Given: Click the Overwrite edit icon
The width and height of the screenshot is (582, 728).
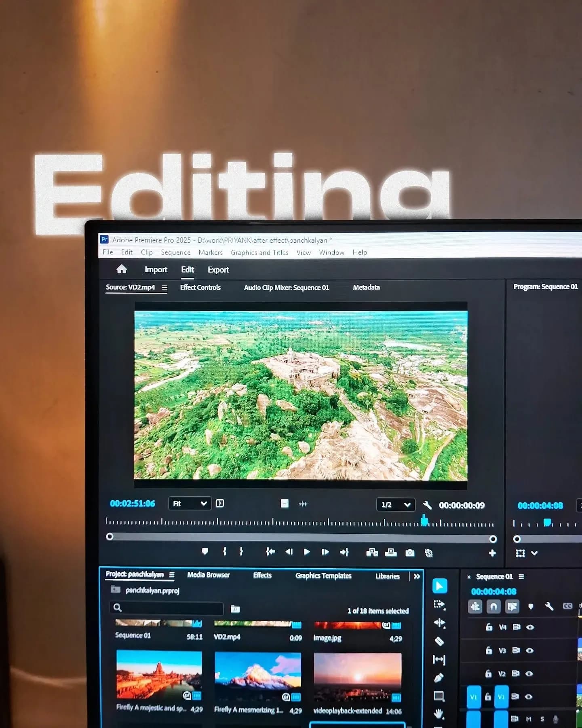Looking at the screenshot, I should click(x=391, y=552).
